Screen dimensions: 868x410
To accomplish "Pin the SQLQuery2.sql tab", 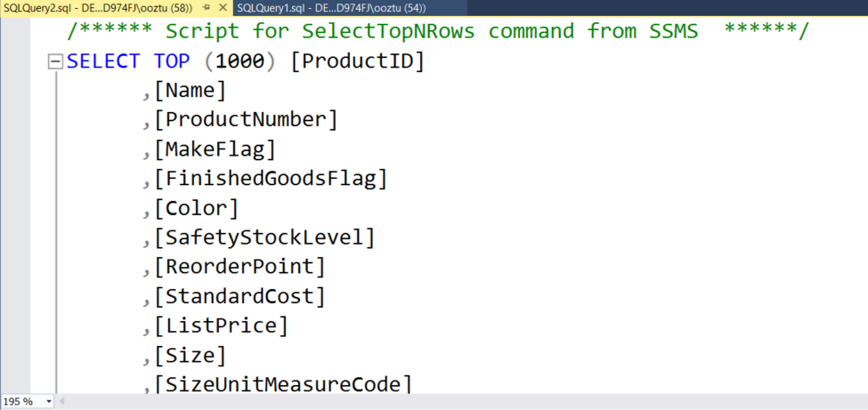I will [205, 8].
